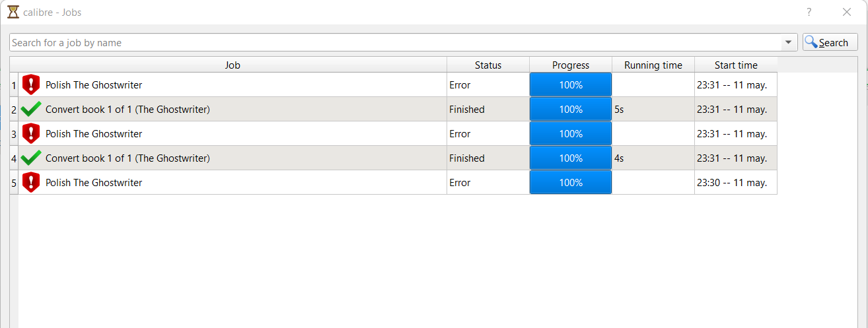
Task: Click the magnifier icon on the Search button
Action: point(811,42)
